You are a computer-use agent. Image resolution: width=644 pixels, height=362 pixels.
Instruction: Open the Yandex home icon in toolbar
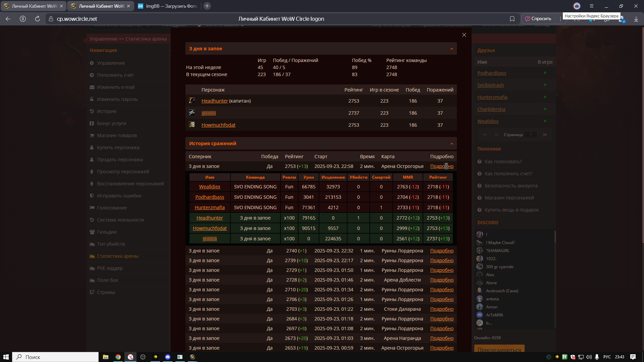(23, 19)
